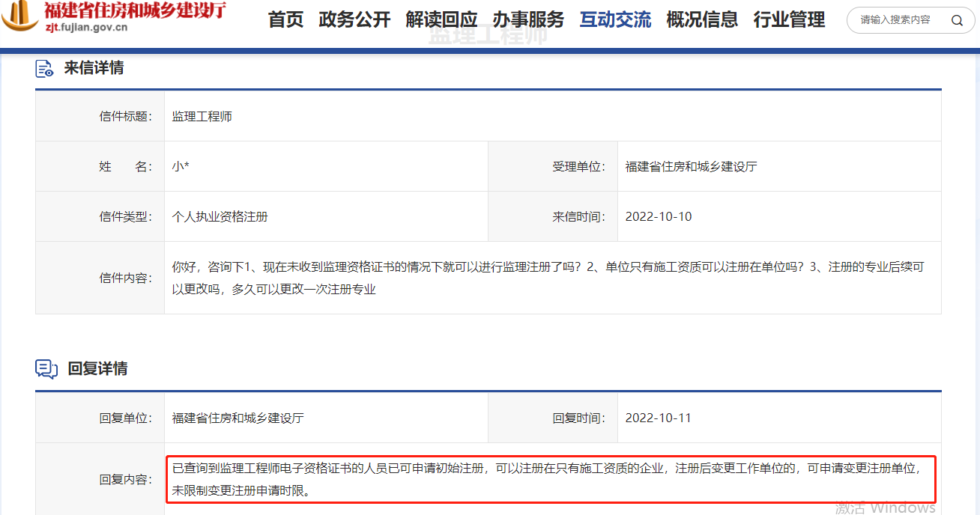Navigate to 行业管理
The image size is (980, 515).
click(789, 20)
